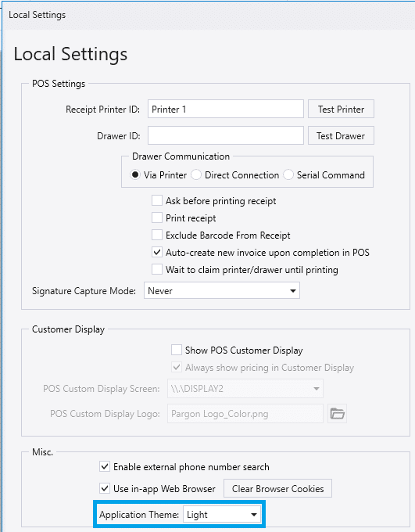The image size is (415, 532).
Task: Click the folder browse icon for Display Logo
Action: click(337, 414)
